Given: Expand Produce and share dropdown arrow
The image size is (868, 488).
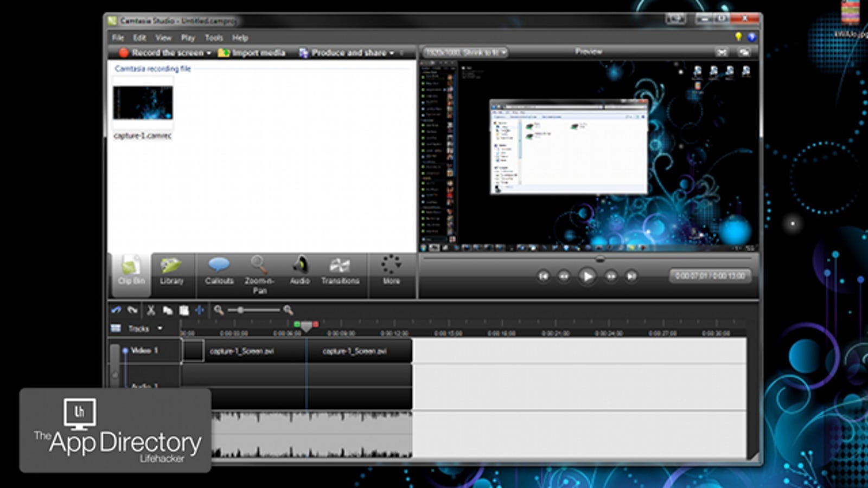Looking at the screenshot, I should coord(392,53).
